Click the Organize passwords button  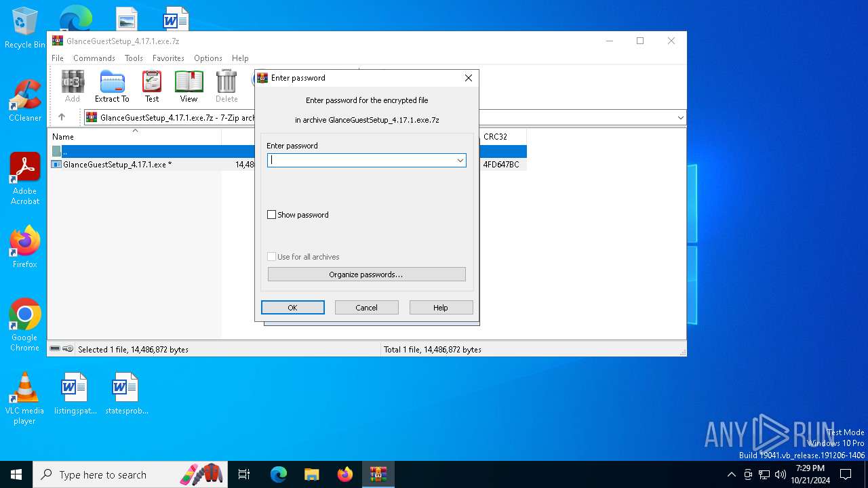click(x=367, y=274)
